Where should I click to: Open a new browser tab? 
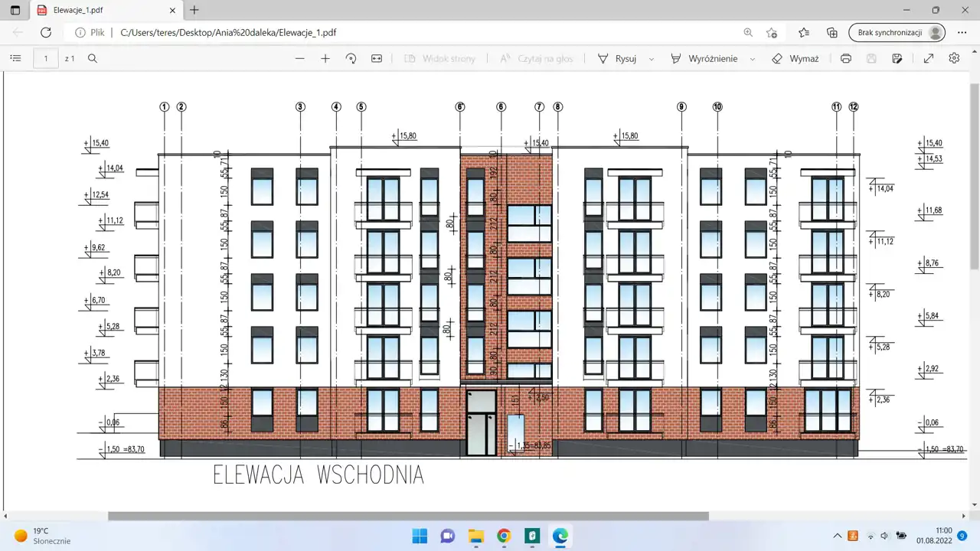194,11
